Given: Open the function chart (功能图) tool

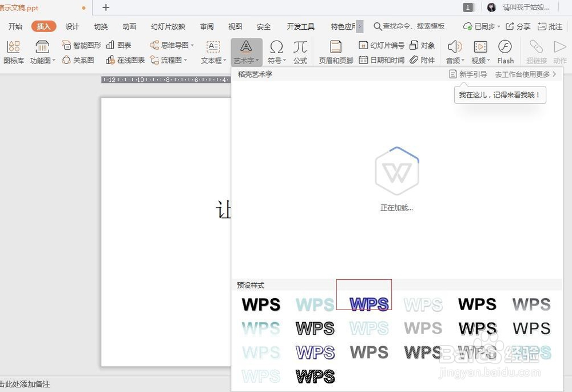Looking at the screenshot, I should pos(42,52).
